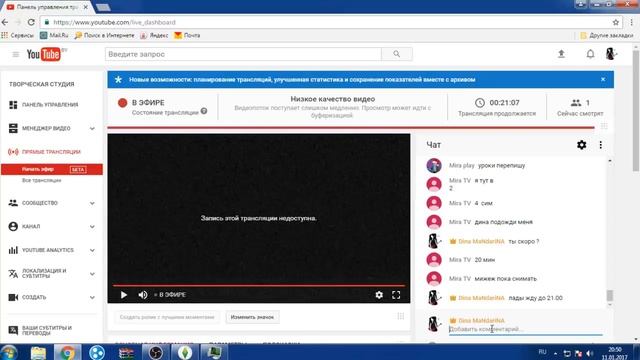Image resolution: width=640 pixels, height=360 pixels.
Task: Select Начать эфир beta item
Action: (52, 169)
